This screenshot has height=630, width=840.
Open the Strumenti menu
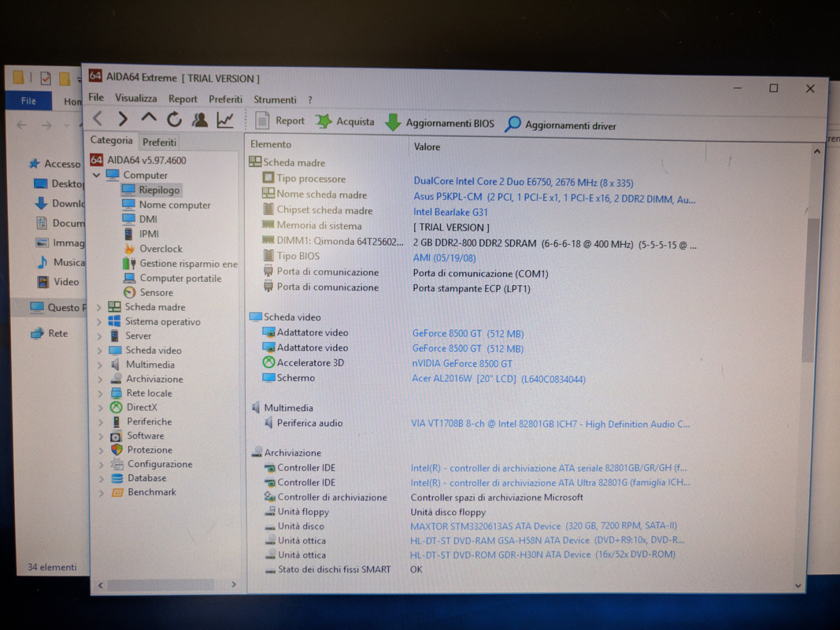pyautogui.click(x=274, y=100)
